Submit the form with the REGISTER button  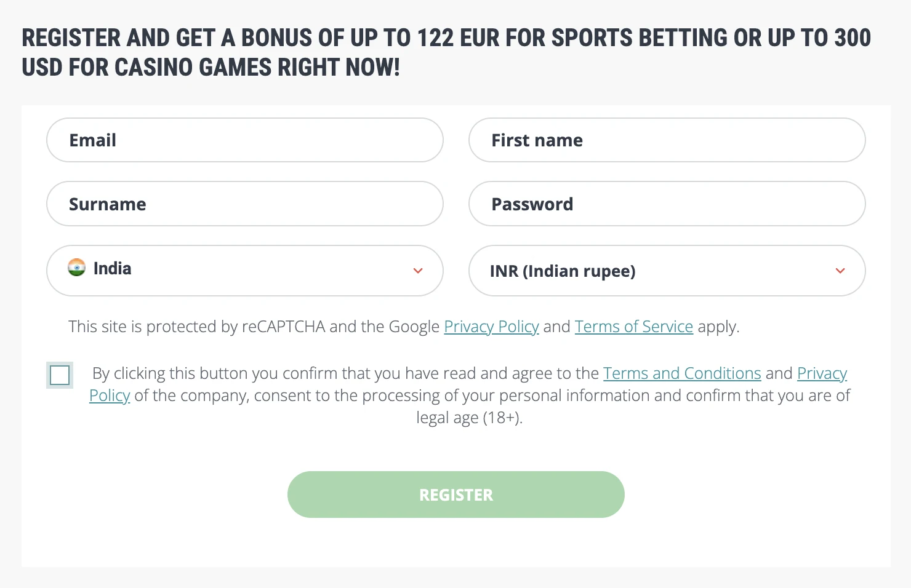[456, 495]
